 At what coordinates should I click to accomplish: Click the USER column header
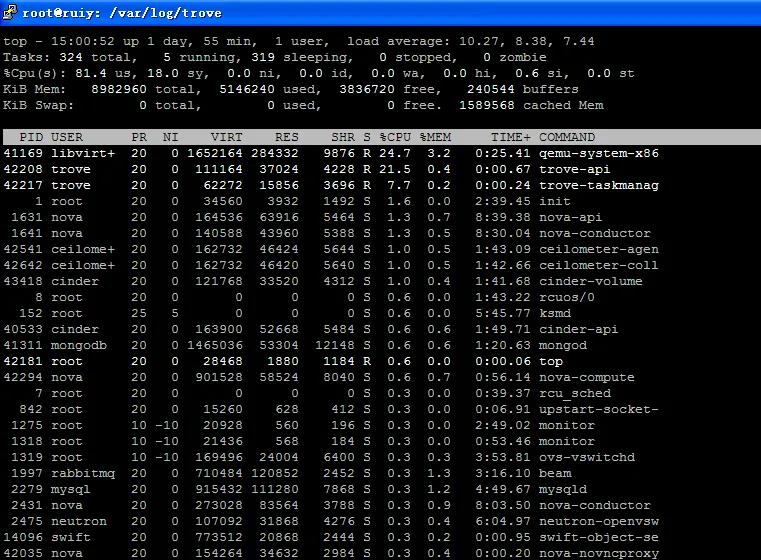(x=67, y=137)
